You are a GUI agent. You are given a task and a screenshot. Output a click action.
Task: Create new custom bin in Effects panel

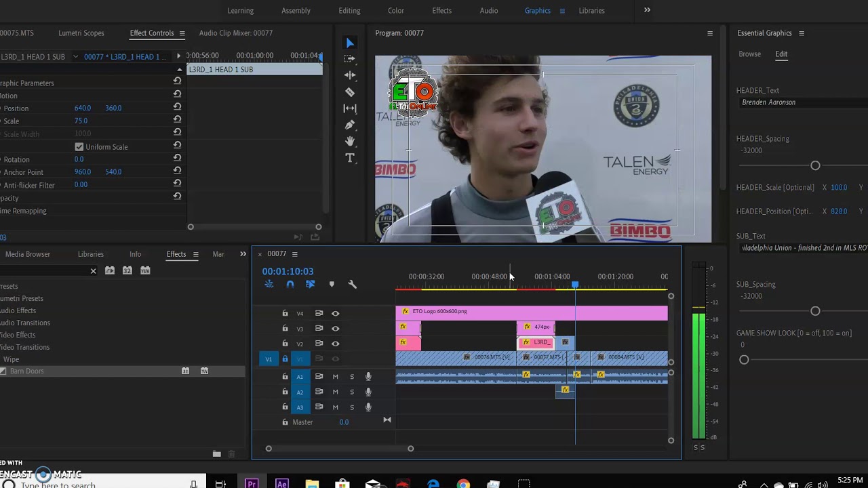[216, 454]
